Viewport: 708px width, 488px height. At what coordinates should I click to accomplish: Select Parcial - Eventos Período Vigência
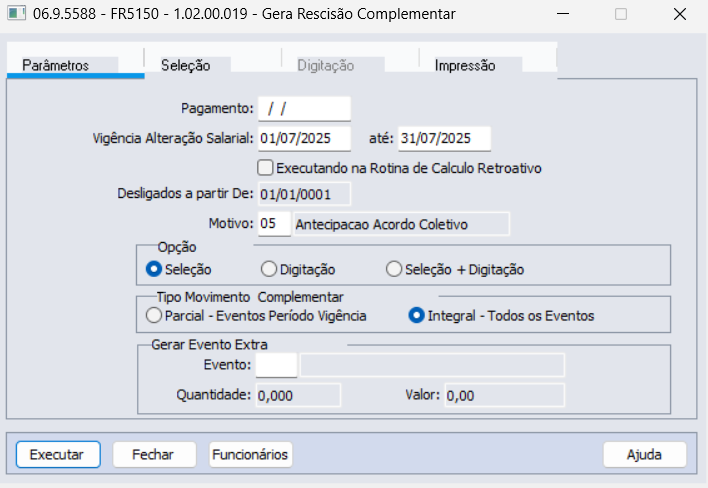tap(154, 316)
